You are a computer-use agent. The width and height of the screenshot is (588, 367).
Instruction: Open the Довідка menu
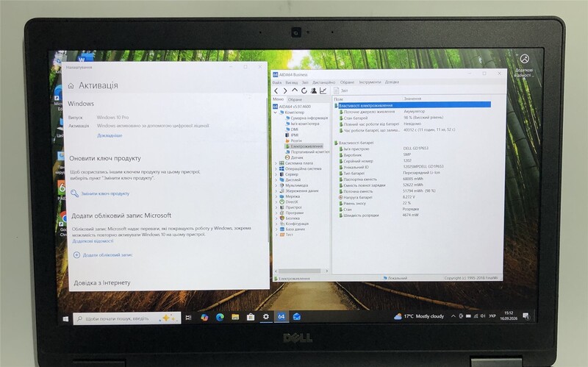[x=392, y=82]
